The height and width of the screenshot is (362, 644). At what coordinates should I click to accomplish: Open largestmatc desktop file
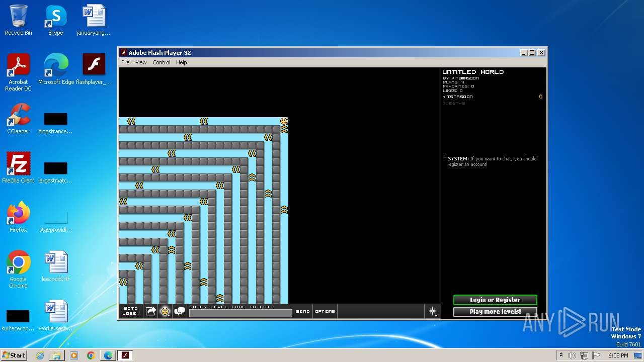[x=55, y=173]
